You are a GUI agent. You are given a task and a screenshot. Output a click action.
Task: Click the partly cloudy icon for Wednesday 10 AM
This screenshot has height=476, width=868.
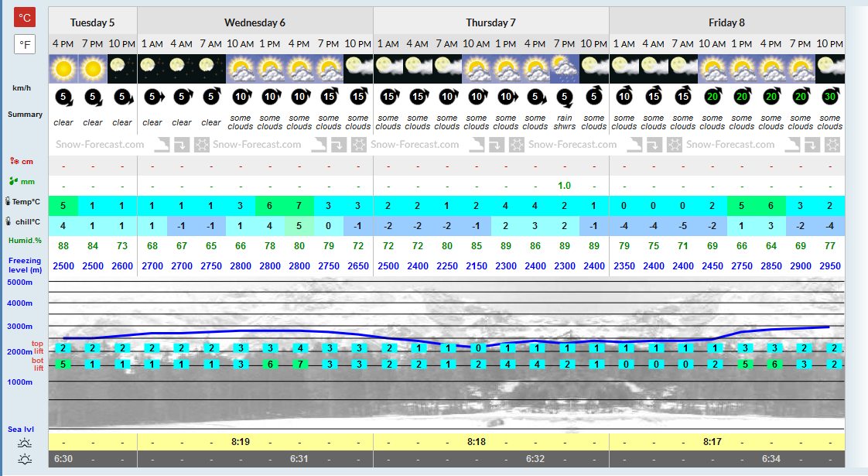(241, 69)
